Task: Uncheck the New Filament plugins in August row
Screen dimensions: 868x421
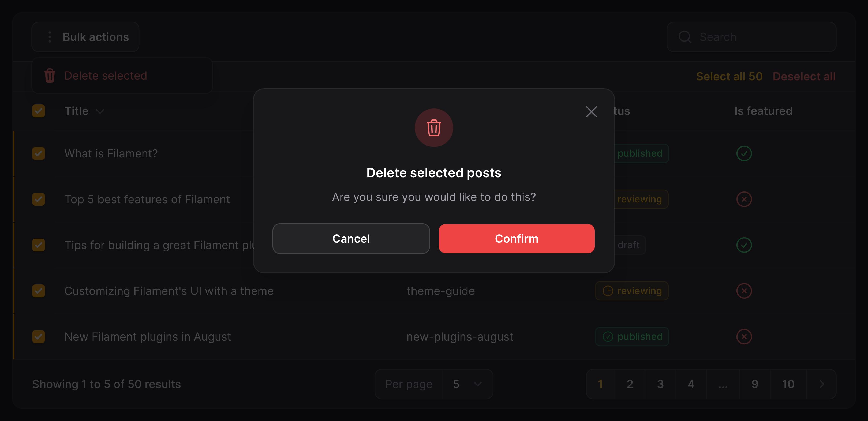Action: [38, 337]
